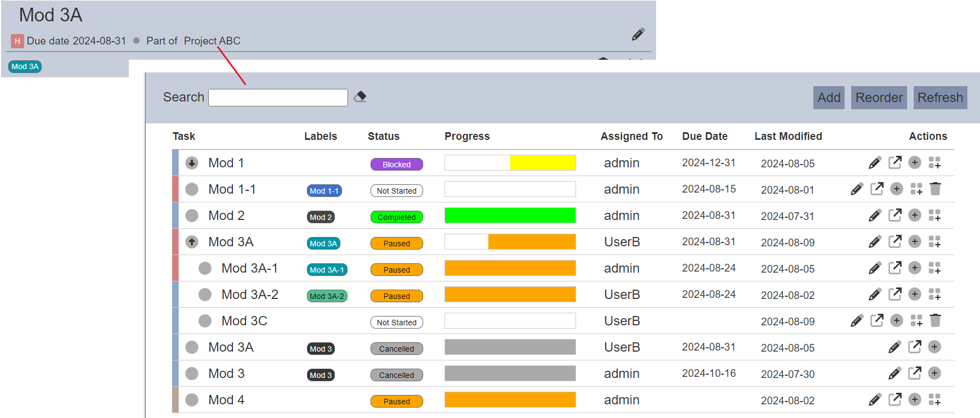Click the circled plus icon for Mod 2
Screen dimensions: 980x418
click(915, 215)
